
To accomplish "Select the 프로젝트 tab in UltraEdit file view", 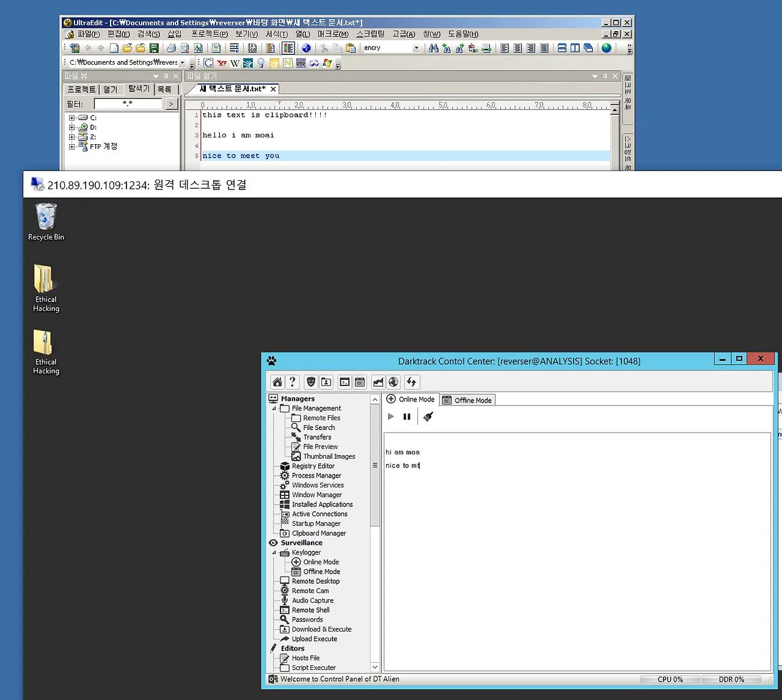I will tap(81, 89).
